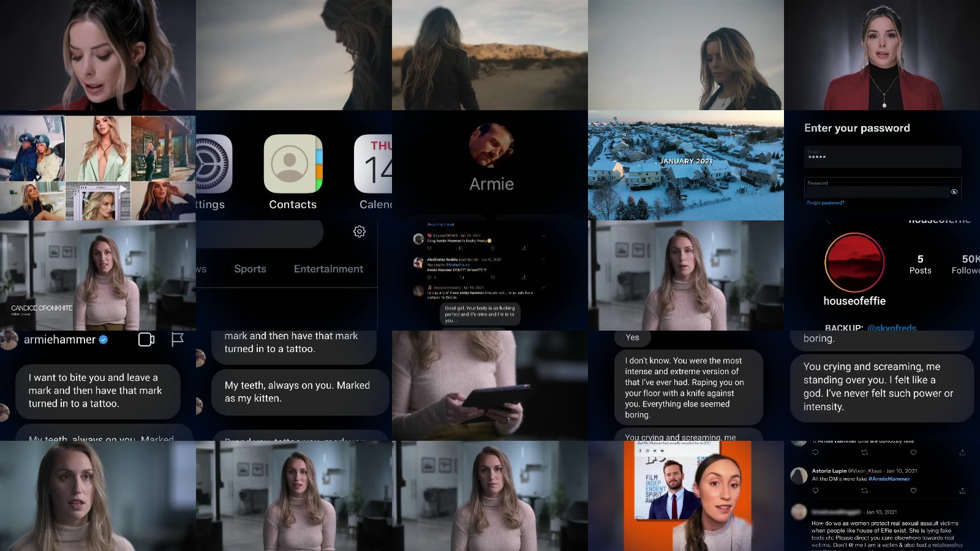Share the 'obviously fake' tweet
The image size is (980, 551).
[962, 452]
